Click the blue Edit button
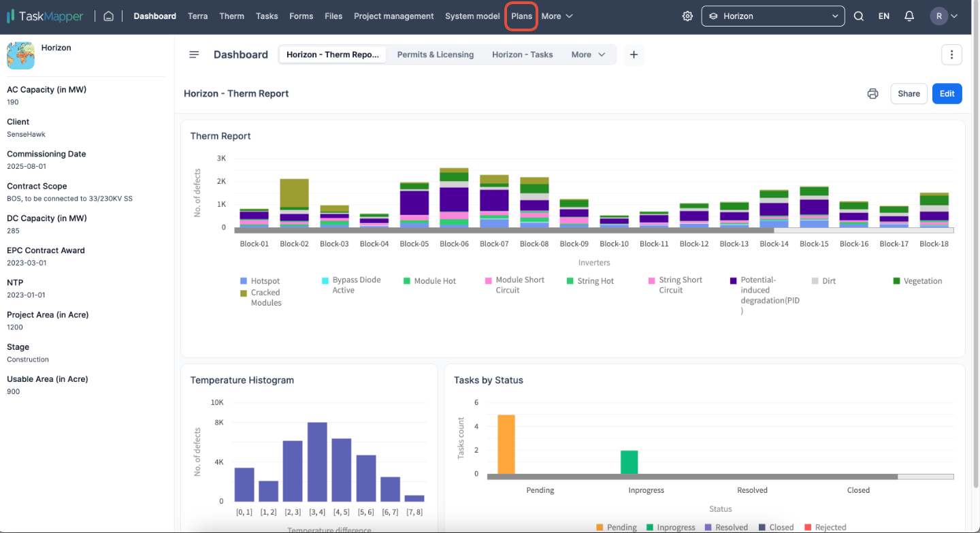 947,94
